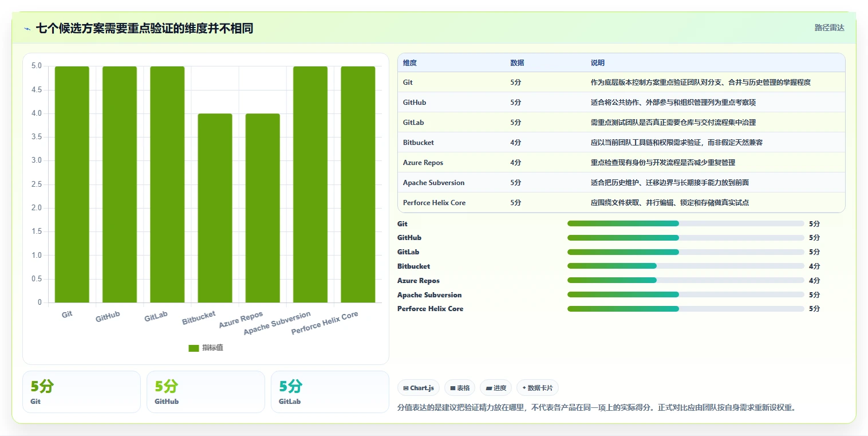The height and width of the screenshot is (436, 868).
Task: Click the small icon before the panel title
Action: tap(27, 29)
